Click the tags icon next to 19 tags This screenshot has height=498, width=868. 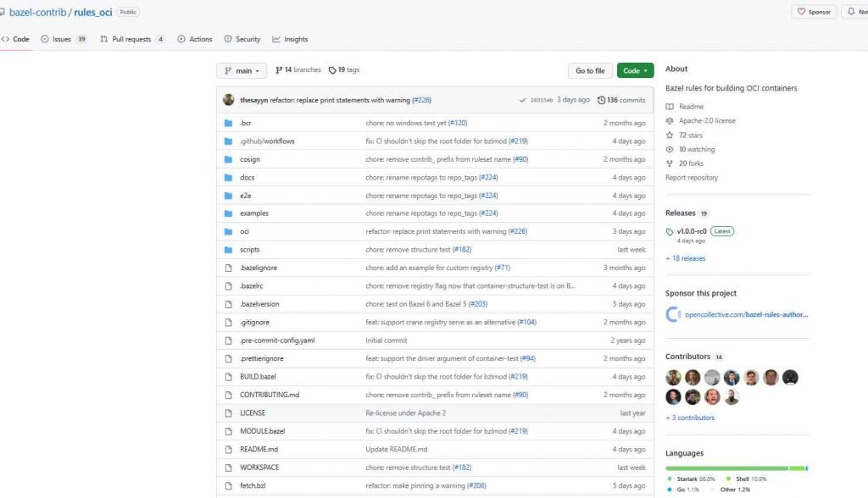click(332, 70)
